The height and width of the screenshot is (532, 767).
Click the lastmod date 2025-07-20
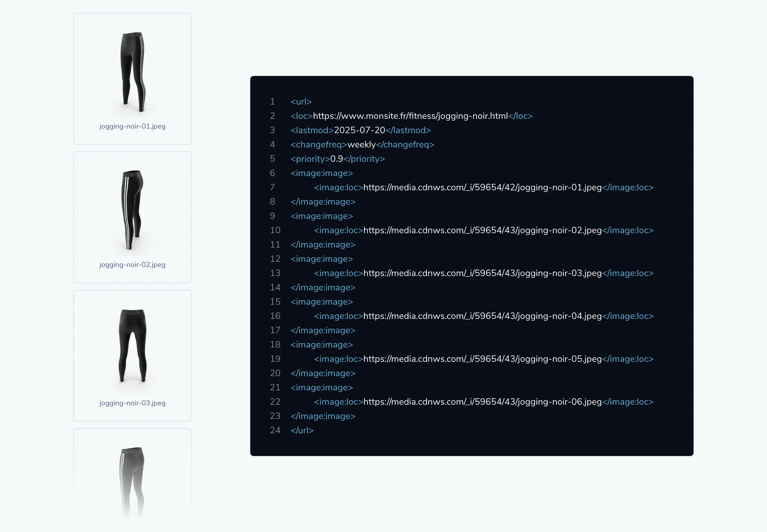[x=359, y=130]
